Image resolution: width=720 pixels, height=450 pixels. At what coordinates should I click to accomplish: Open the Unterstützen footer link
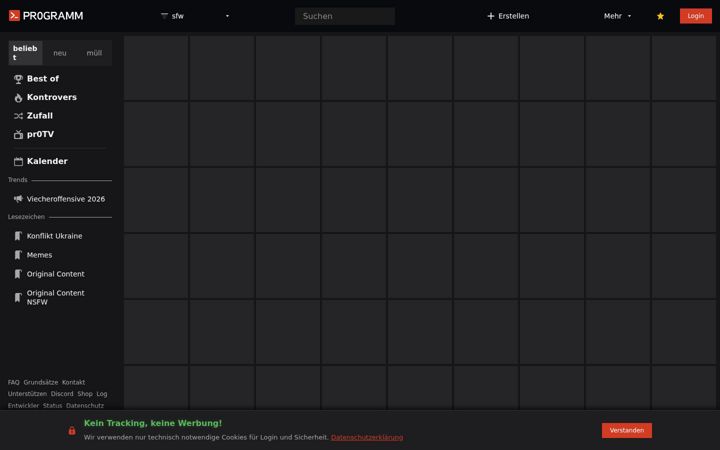[27, 394]
